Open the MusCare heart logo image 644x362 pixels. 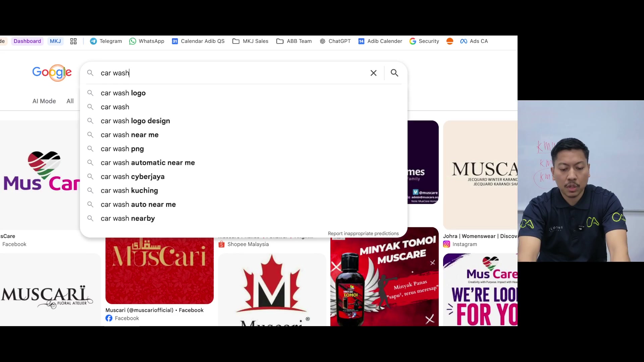[40, 175]
